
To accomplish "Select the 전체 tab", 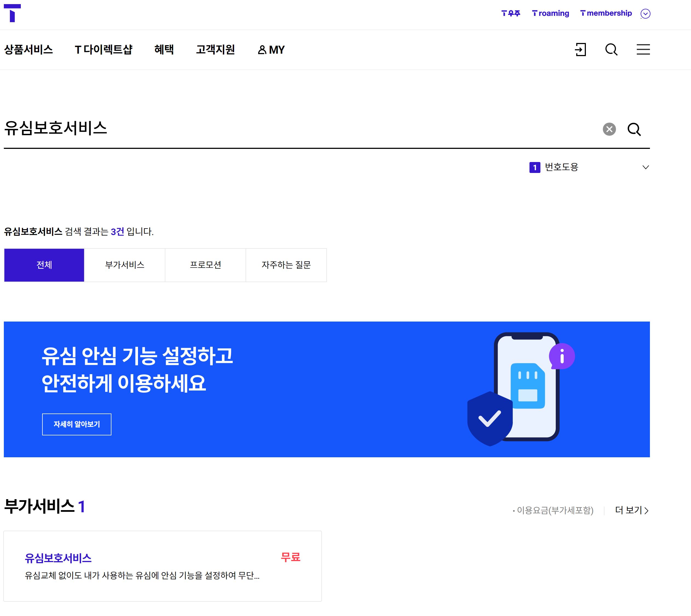I will (x=44, y=265).
